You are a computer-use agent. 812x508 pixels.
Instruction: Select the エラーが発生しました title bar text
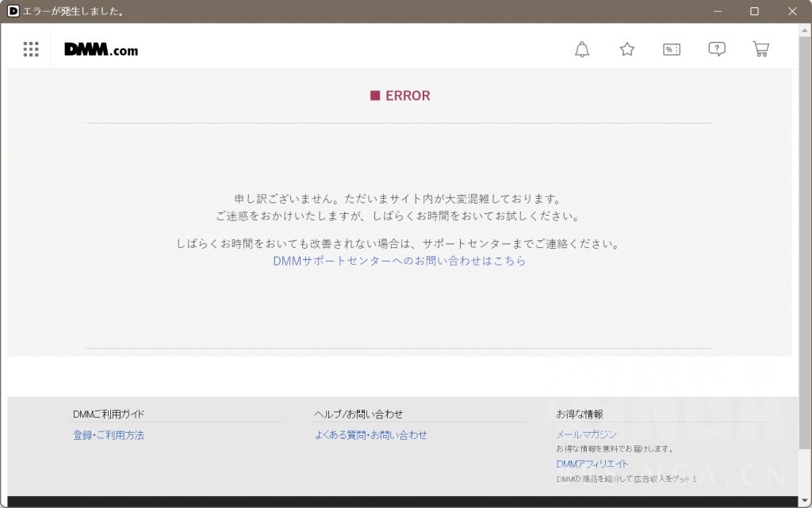click(x=73, y=11)
